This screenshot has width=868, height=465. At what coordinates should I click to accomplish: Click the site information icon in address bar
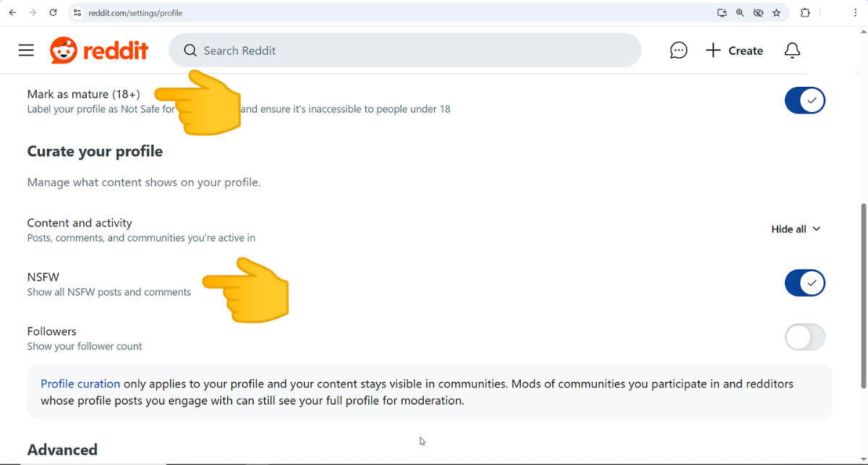tap(77, 13)
